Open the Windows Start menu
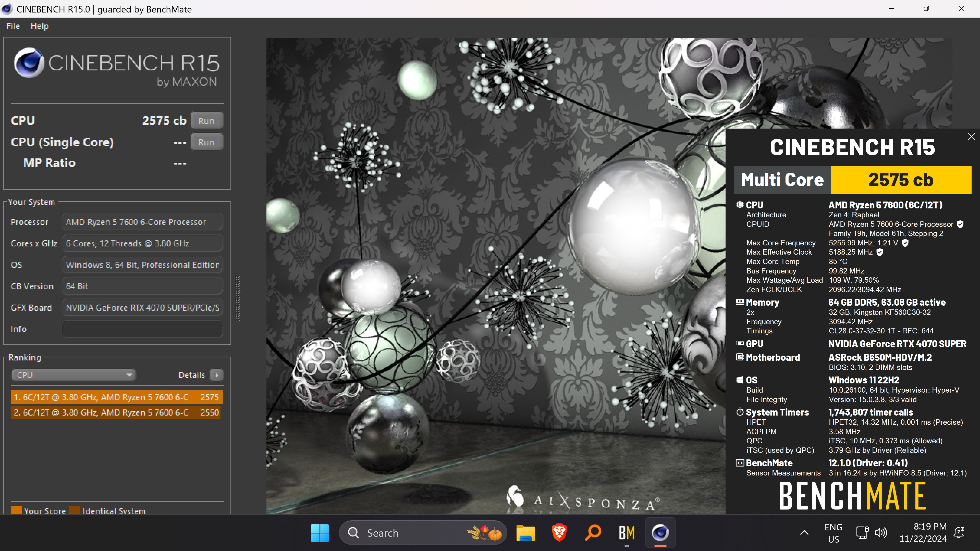 320,533
